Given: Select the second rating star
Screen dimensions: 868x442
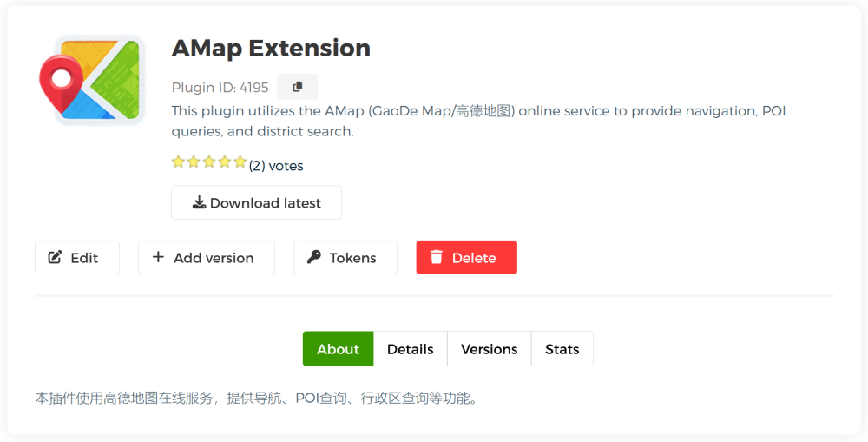Looking at the screenshot, I should tap(194, 162).
